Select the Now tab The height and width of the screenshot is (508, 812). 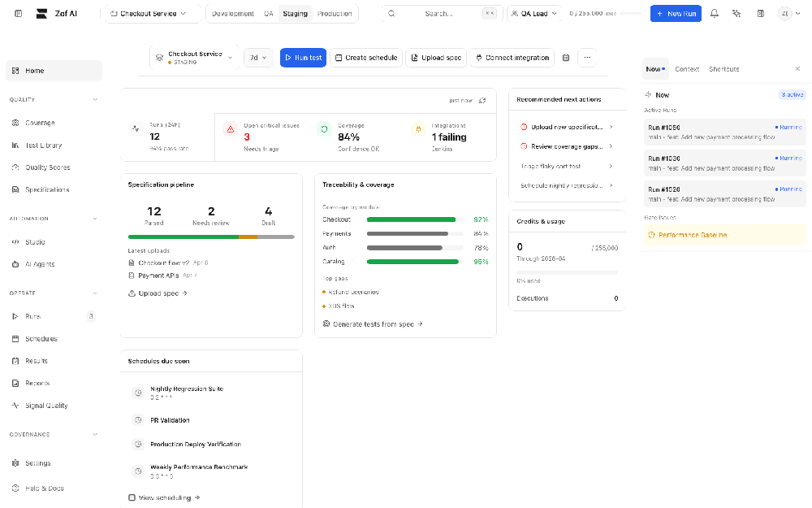tap(655, 69)
